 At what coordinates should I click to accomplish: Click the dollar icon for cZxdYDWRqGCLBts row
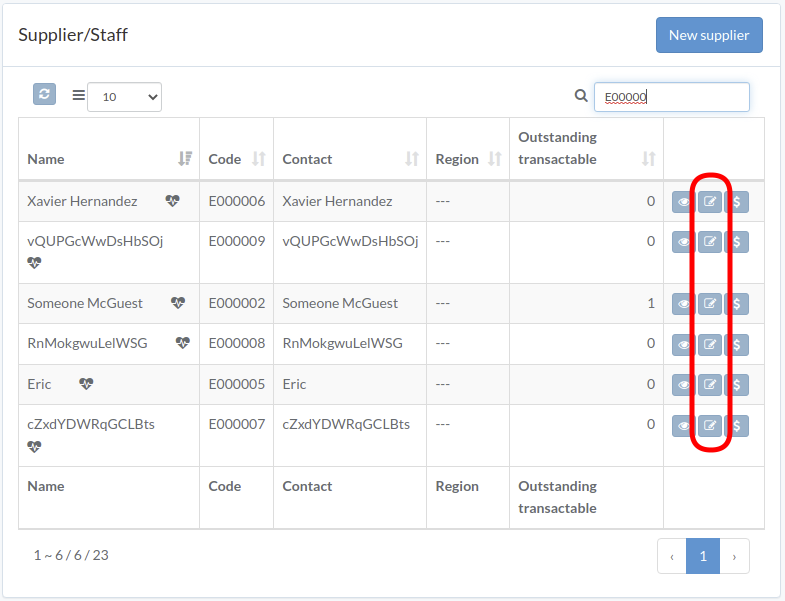click(737, 426)
